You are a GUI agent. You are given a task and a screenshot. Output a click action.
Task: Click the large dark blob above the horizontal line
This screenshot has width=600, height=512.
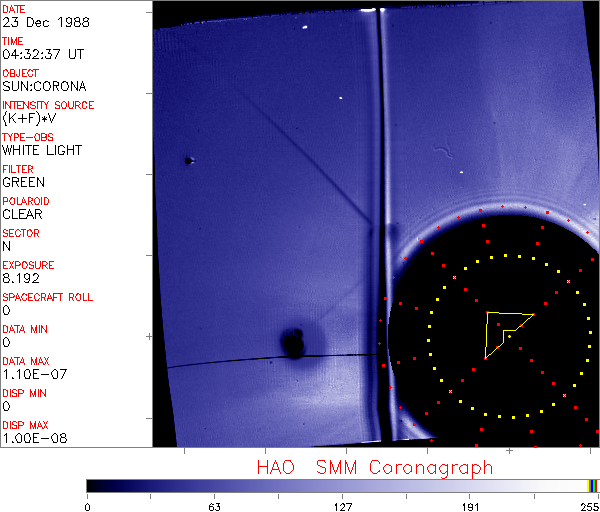(x=293, y=343)
